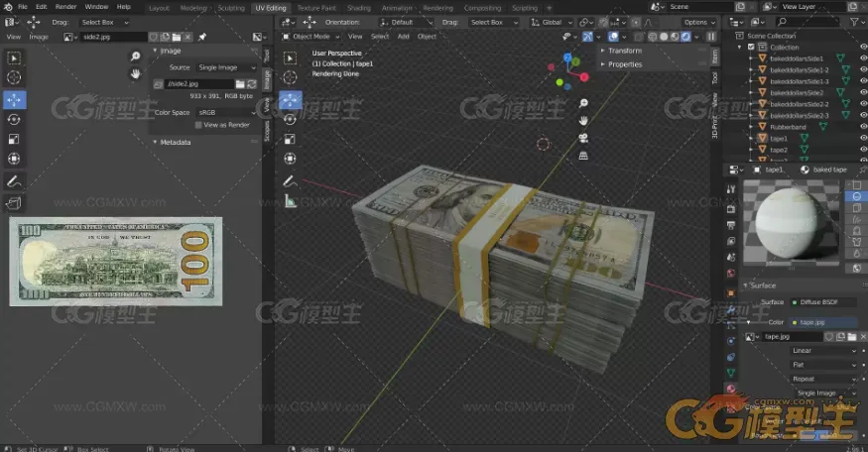The height and width of the screenshot is (452, 868).
Task: Hide Rubberband with its eye icon
Action: [x=863, y=127]
